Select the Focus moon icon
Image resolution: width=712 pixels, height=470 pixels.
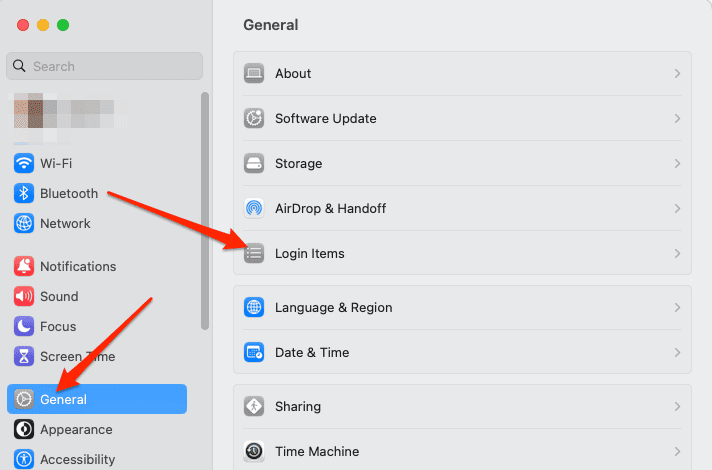(24, 326)
